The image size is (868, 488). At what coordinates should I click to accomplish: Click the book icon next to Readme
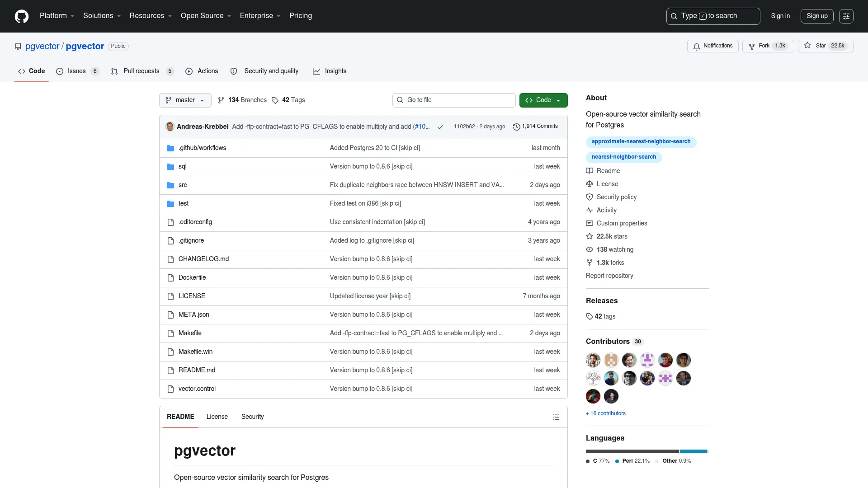pos(590,171)
